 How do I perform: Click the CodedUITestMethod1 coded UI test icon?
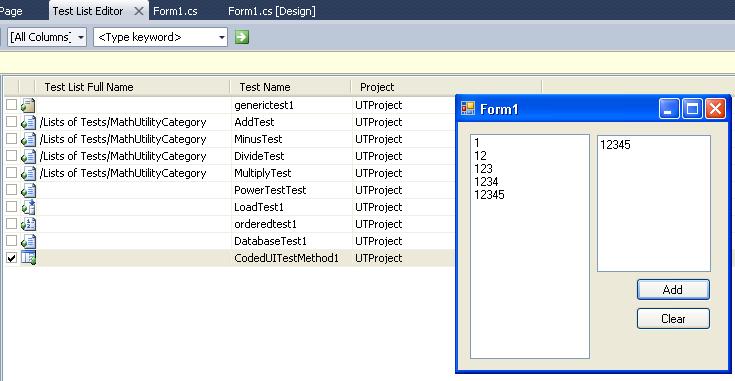tap(28, 258)
